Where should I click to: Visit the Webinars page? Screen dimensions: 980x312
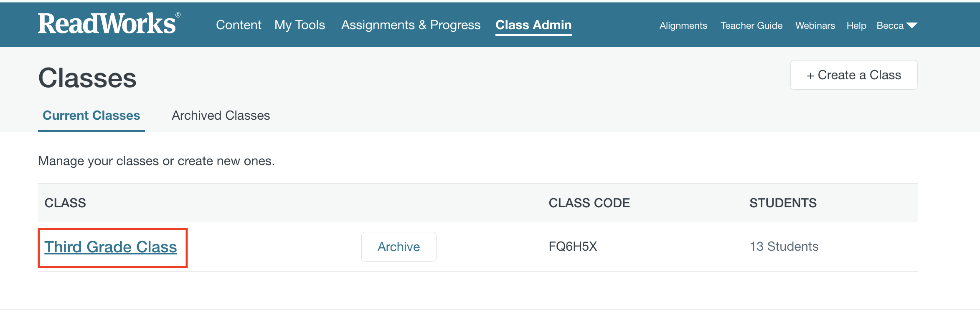[x=815, y=25]
